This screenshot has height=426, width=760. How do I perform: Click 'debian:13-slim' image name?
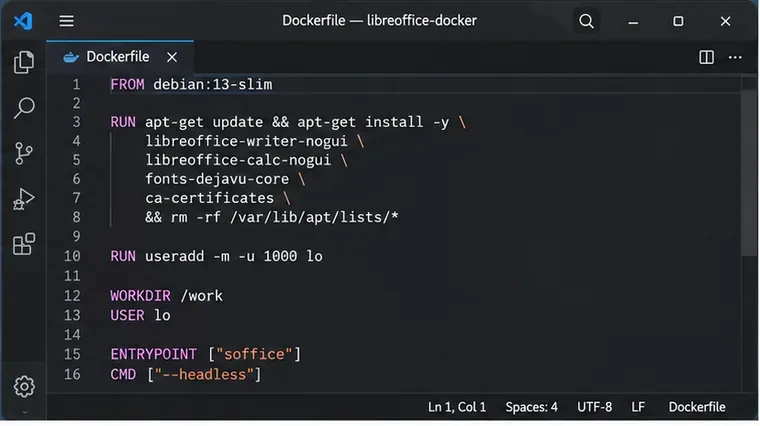[213, 85]
